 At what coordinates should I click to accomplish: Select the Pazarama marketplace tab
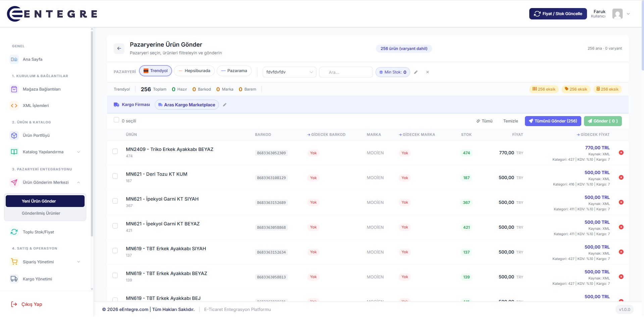click(234, 71)
